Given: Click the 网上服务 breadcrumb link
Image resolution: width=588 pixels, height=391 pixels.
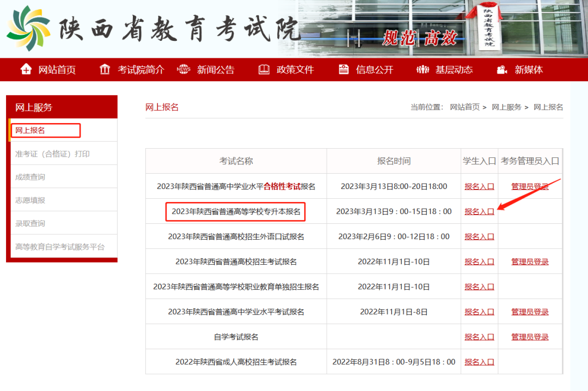Looking at the screenshot, I should point(507,107).
